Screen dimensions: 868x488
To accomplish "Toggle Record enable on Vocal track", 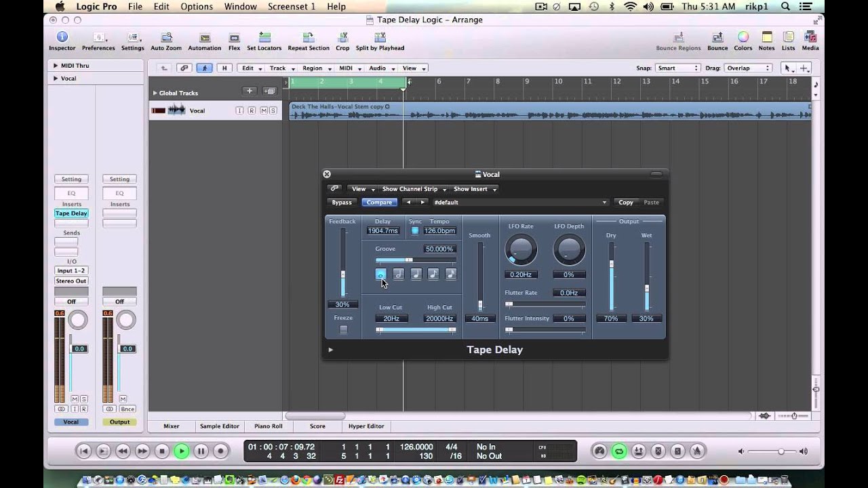I will (251, 110).
